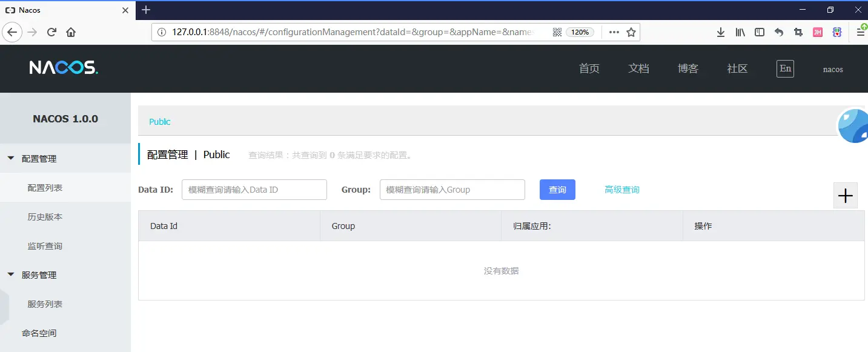
Task: Click the Data ID search input field
Action: pos(254,190)
